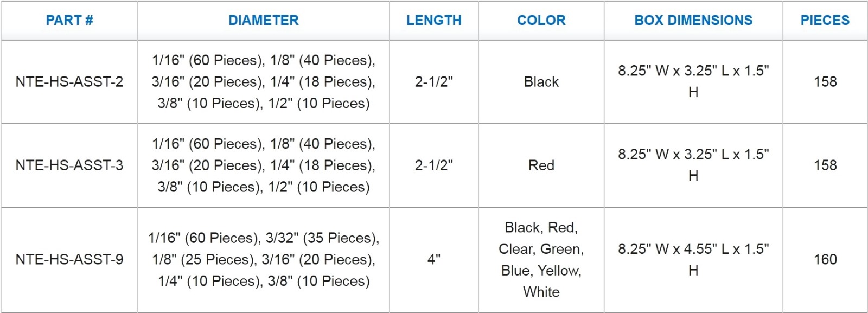The height and width of the screenshot is (313, 868).
Task: Click the Red color cell
Action: pyautogui.click(x=541, y=165)
